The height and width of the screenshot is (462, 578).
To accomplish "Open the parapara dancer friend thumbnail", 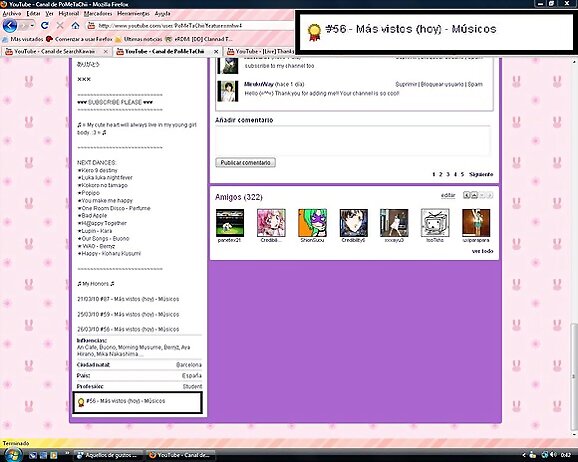I will click(476, 223).
